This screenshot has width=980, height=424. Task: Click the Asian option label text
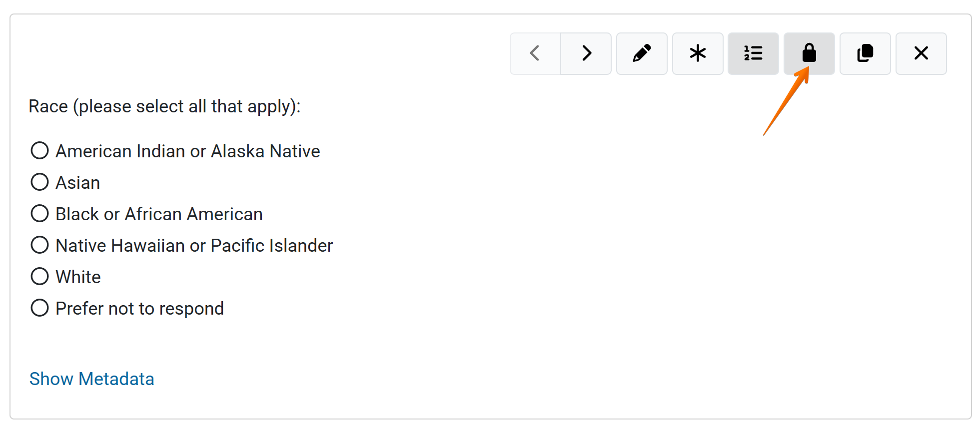point(78,183)
